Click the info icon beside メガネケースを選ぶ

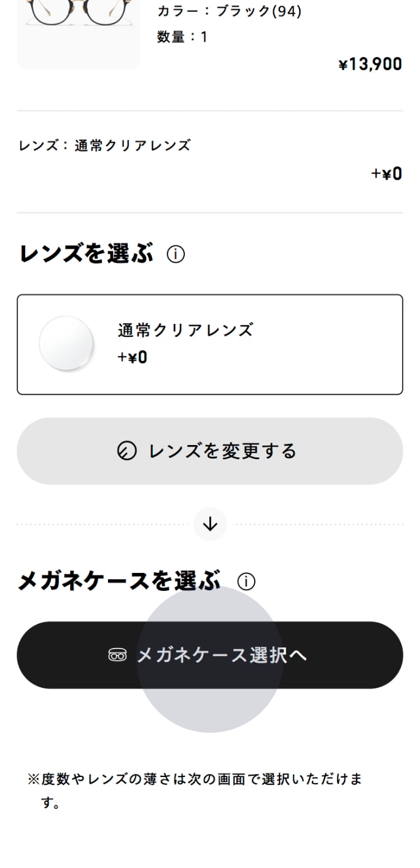(246, 582)
